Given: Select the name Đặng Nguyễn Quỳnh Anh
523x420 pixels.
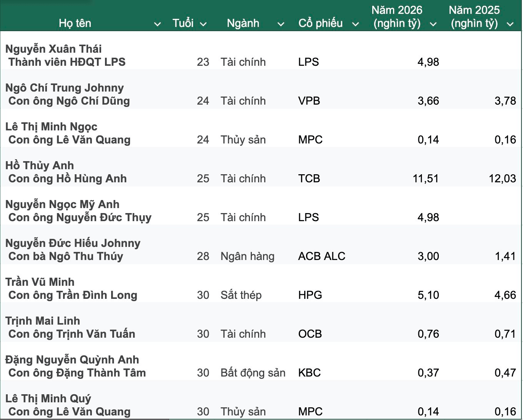Looking at the screenshot, I should coord(72,360).
